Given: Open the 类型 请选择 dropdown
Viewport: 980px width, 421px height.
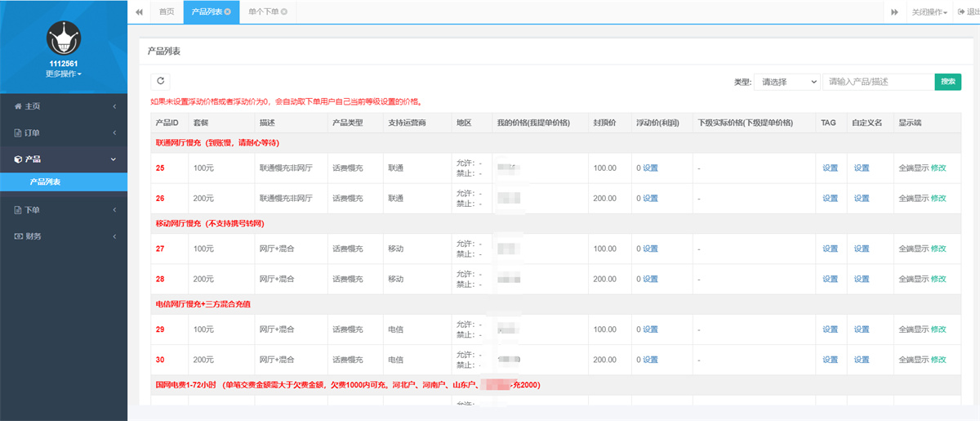Looking at the screenshot, I should click(786, 82).
